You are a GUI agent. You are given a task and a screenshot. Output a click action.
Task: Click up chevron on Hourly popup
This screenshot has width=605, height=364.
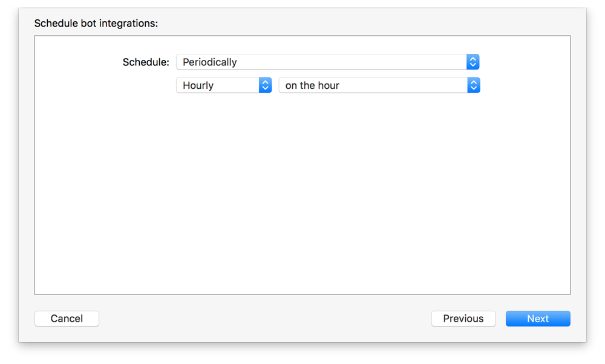265,82
